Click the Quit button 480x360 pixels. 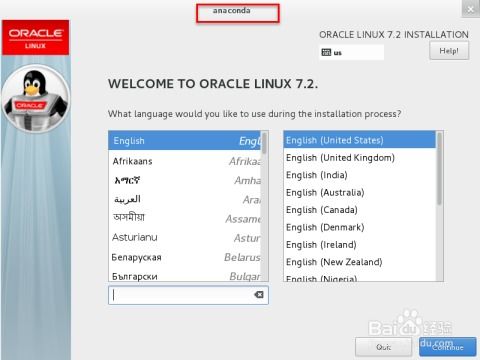(383, 347)
